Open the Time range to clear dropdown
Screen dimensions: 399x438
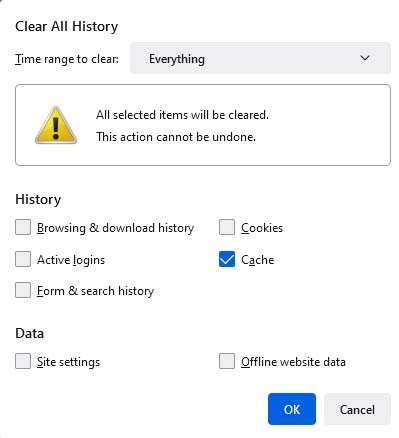point(260,58)
